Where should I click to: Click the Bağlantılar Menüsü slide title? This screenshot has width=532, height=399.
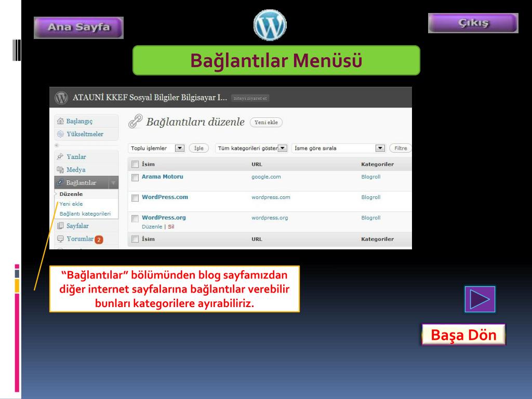(276, 60)
